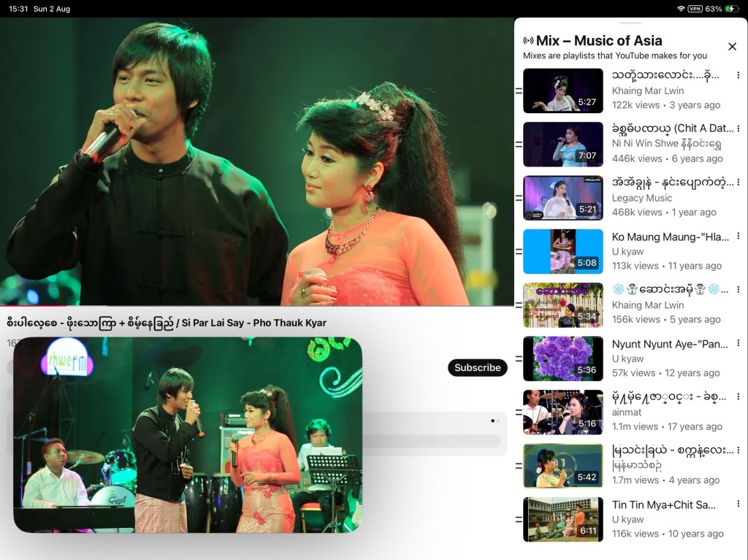
Task: Select the 'ainmat' channel name
Action: [x=626, y=412]
